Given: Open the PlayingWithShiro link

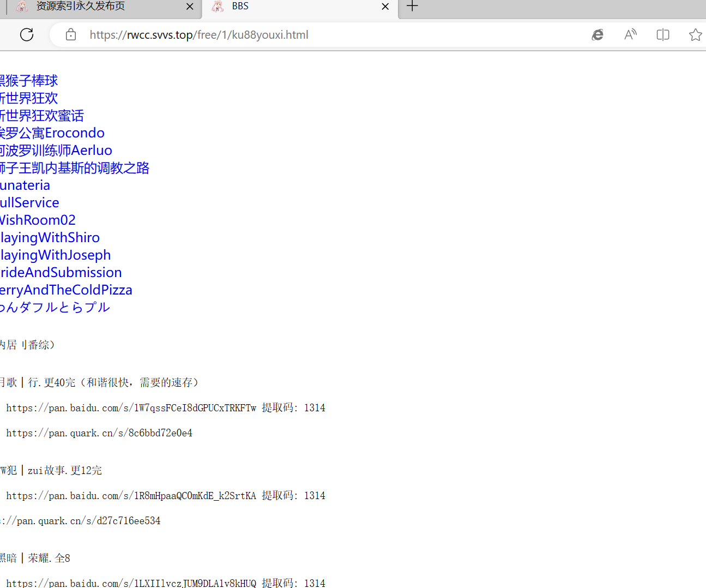Looking at the screenshot, I should 50,238.
